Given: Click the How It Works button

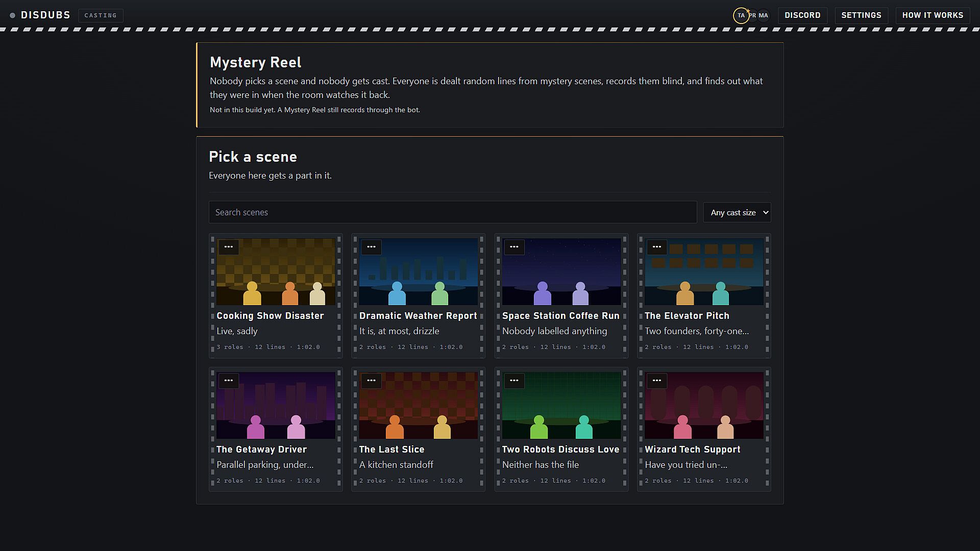Looking at the screenshot, I should (x=933, y=15).
